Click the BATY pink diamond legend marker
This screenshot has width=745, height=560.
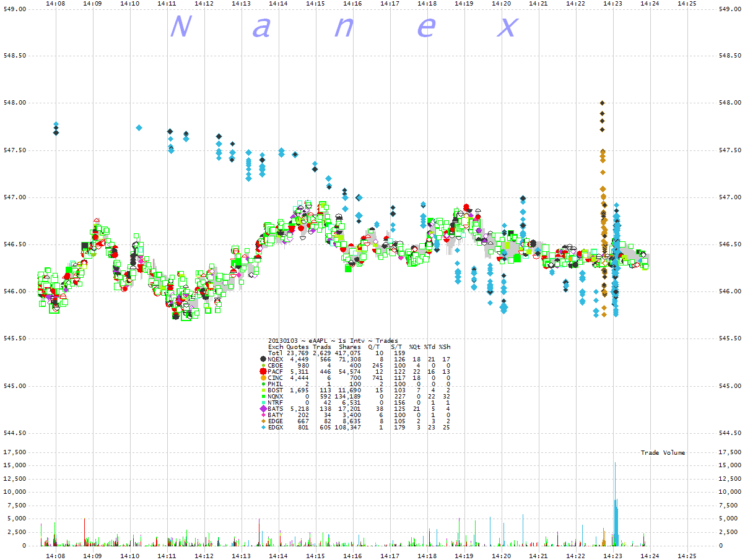point(264,415)
